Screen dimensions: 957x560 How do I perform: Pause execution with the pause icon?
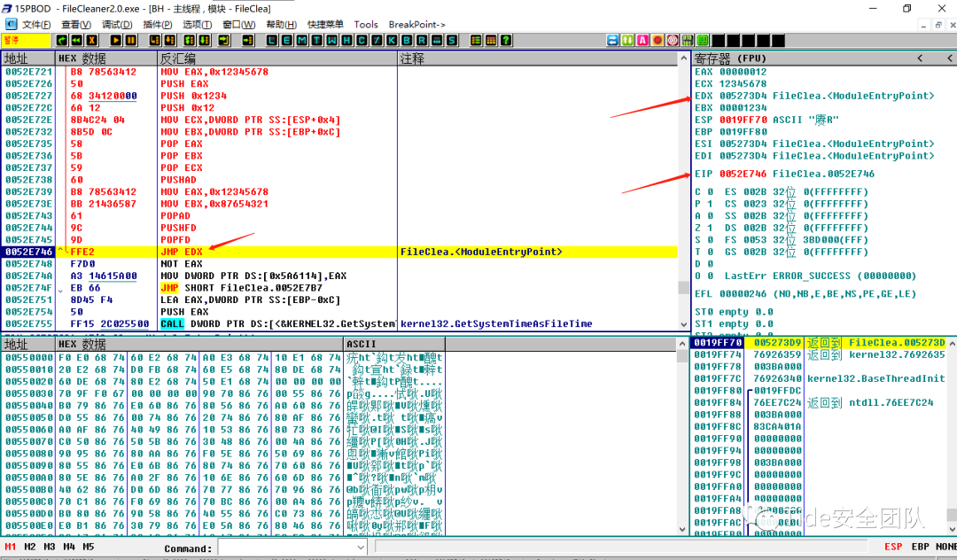[130, 40]
